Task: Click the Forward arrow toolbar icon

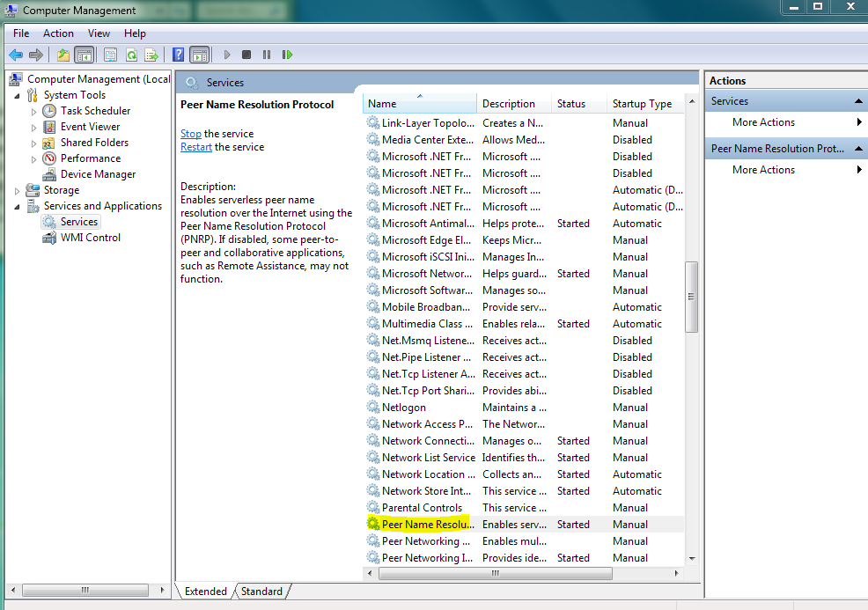Action: pyautogui.click(x=36, y=55)
